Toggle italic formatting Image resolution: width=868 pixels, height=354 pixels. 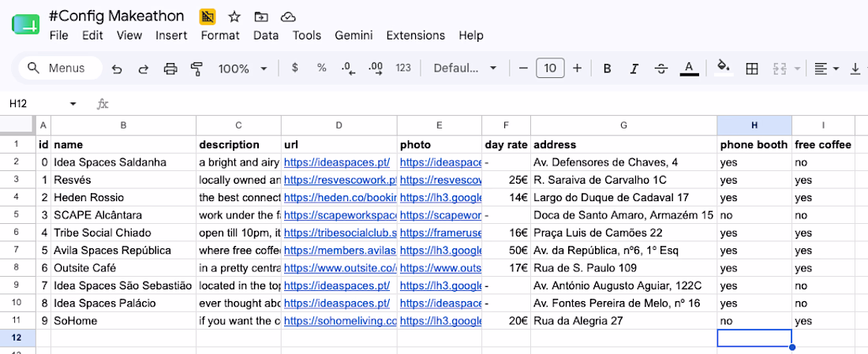tap(634, 69)
